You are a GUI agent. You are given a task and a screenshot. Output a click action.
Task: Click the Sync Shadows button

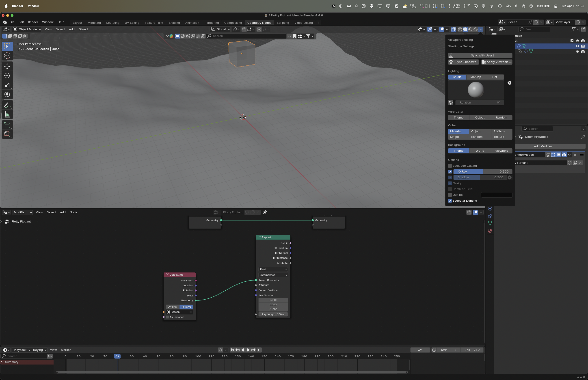(x=463, y=62)
